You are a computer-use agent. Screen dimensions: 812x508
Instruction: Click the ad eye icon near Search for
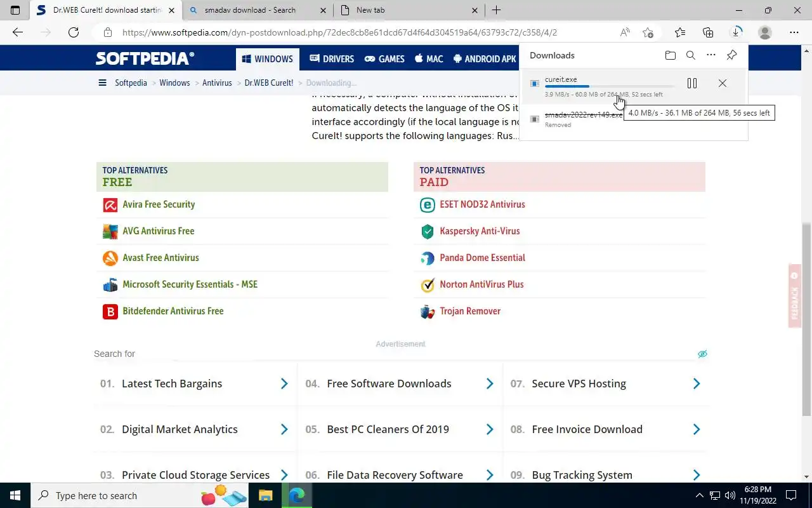pyautogui.click(x=702, y=354)
